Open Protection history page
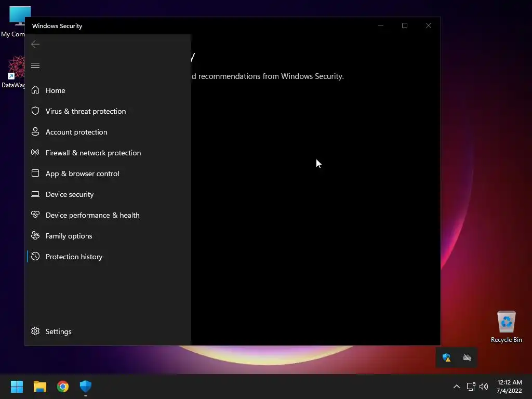This screenshot has height=399, width=532. (x=108, y=257)
